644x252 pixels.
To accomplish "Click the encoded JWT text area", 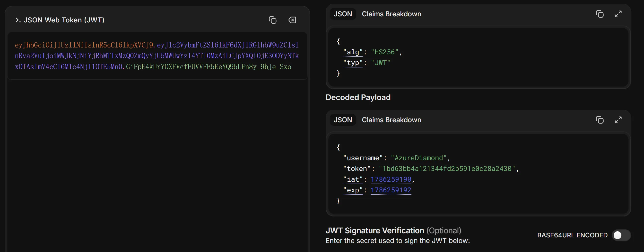I will 157,56.
